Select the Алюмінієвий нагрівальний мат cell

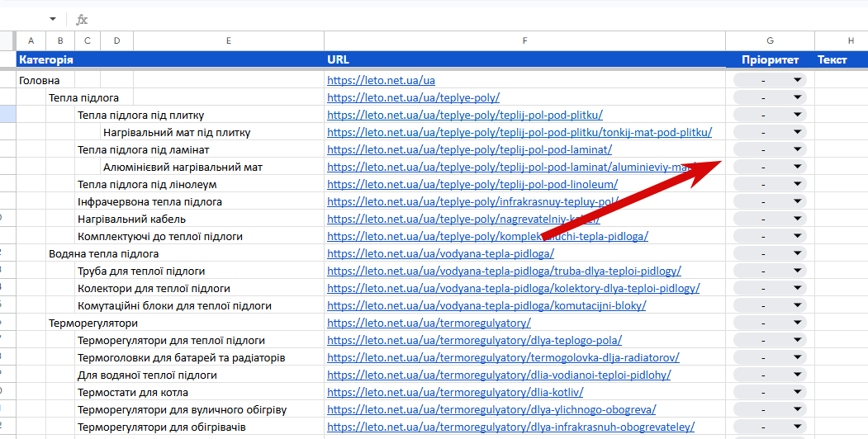(183, 167)
